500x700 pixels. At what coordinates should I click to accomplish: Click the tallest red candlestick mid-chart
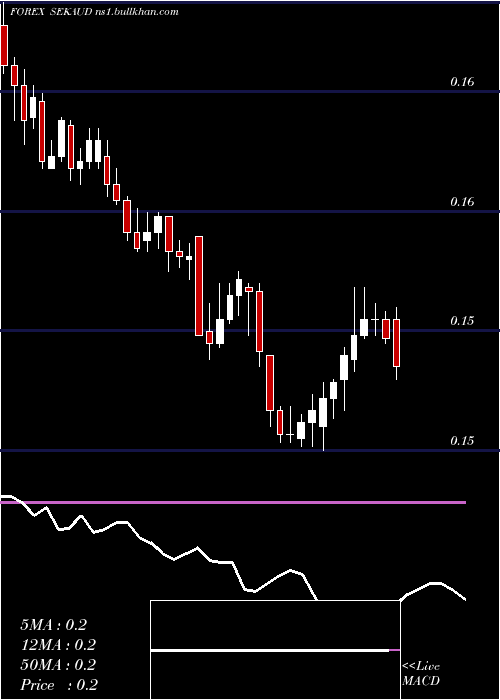click(x=199, y=286)
